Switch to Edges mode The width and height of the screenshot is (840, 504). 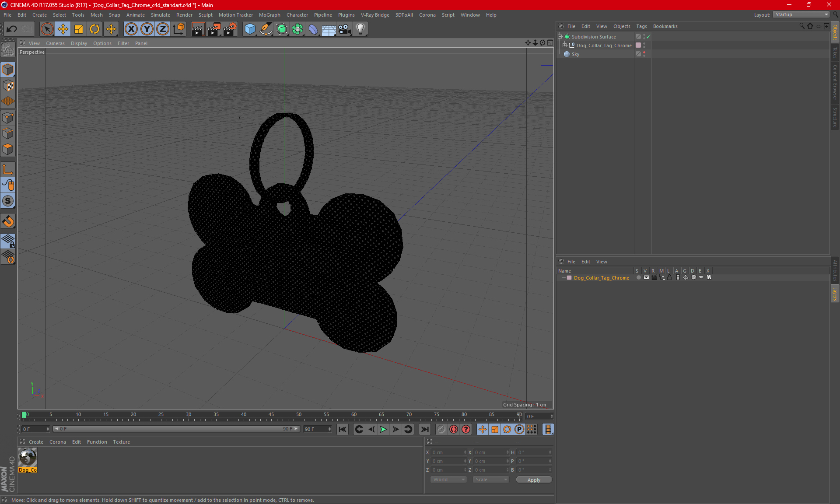[x=8, y=133]
